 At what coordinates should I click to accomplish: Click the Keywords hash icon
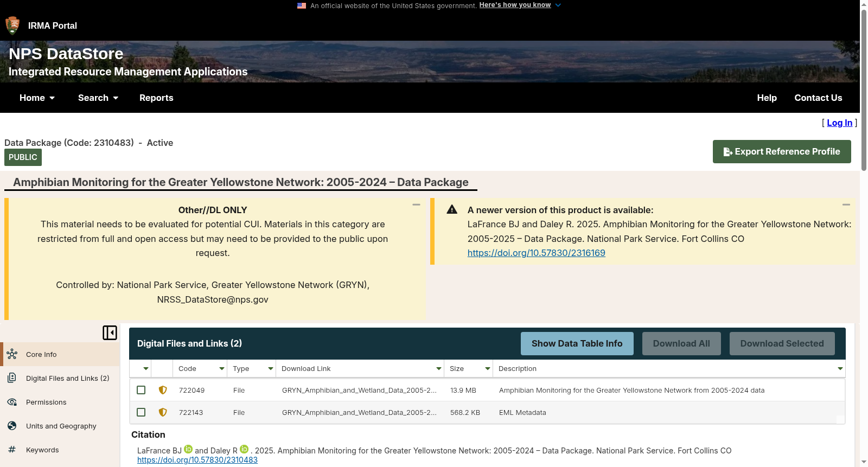tap(12, 450)
